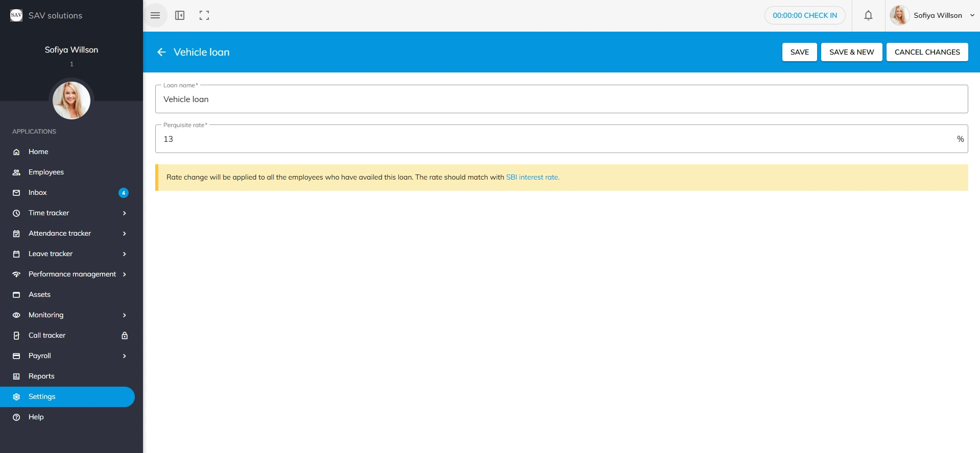The width and height of the screenshot is (980, 453).
Task: Expand the Payroll menu chevron
Action: (x=124, y=356)
